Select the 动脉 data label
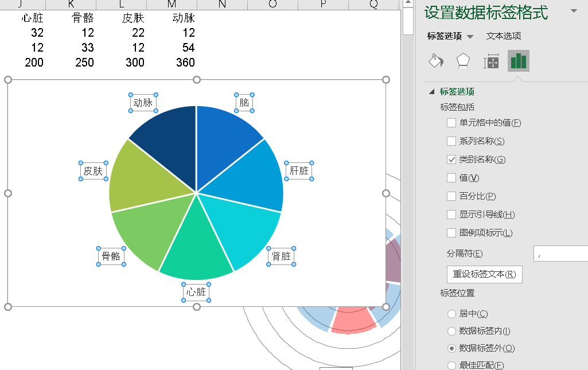The image size is (588, 370). tap(143, 103)
